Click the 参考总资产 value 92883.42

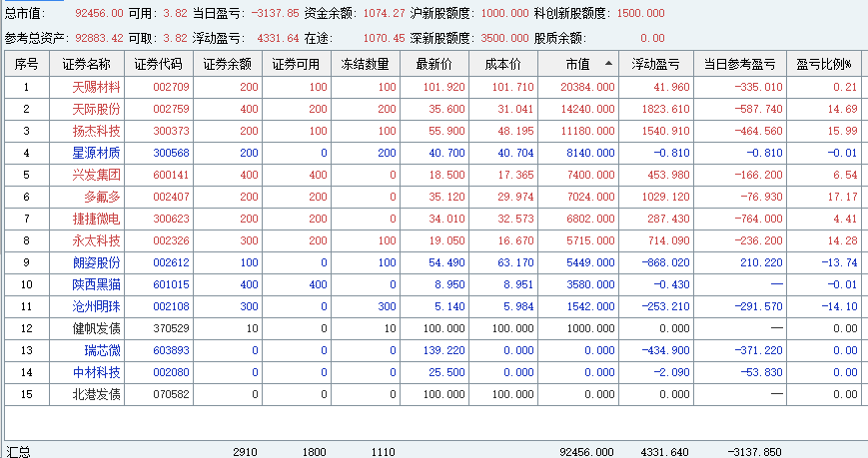pyautogui.click(x=99, y=38)
